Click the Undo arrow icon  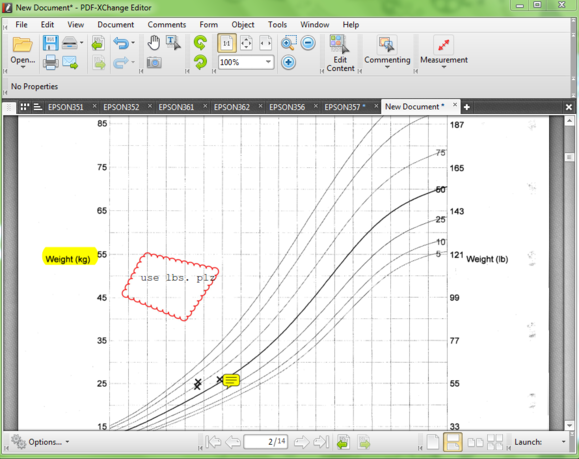tap(121, 43)
